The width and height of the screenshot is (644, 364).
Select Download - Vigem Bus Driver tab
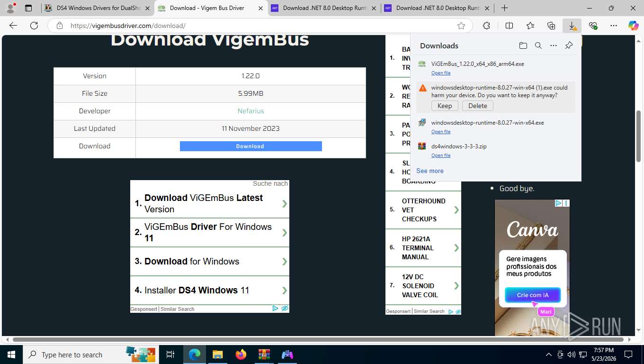[211, 8]
